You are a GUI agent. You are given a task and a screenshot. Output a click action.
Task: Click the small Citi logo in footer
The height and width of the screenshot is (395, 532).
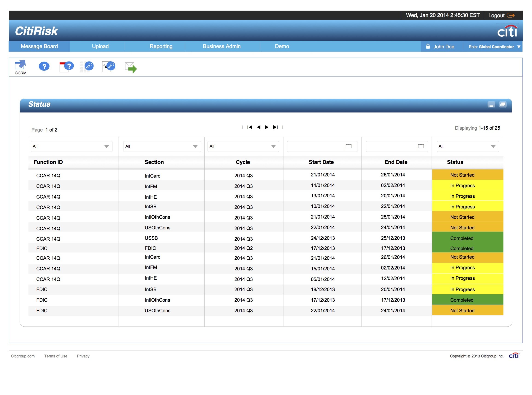point(514,356)
